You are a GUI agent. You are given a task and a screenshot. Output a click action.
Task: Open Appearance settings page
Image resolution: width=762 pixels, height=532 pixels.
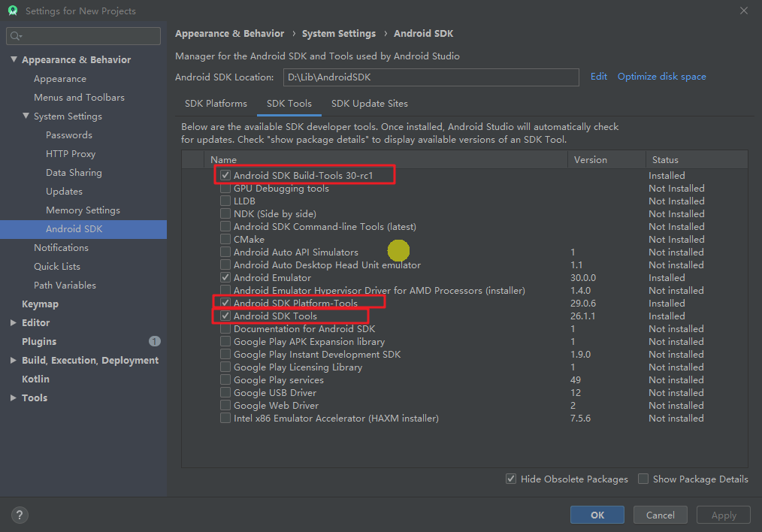(60, 79)
